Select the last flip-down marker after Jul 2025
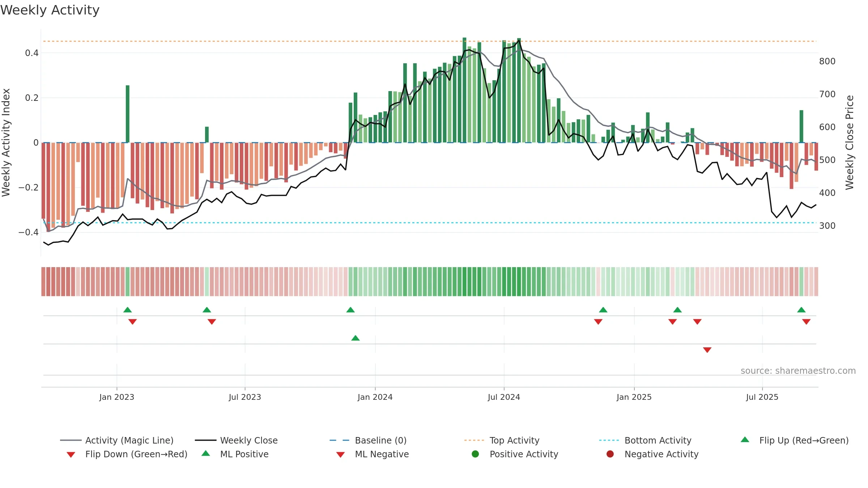Screen dimensions: 868x488 coord(806,322)
